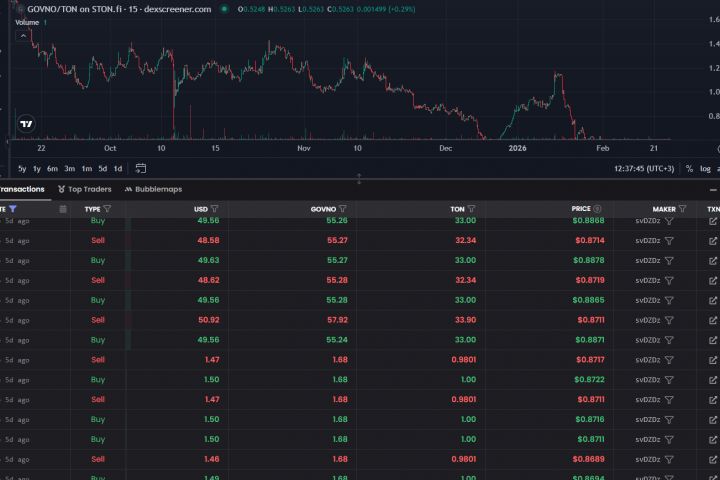Filter transactions by TYPE column

pyautogui.click(x=107, y=209)
